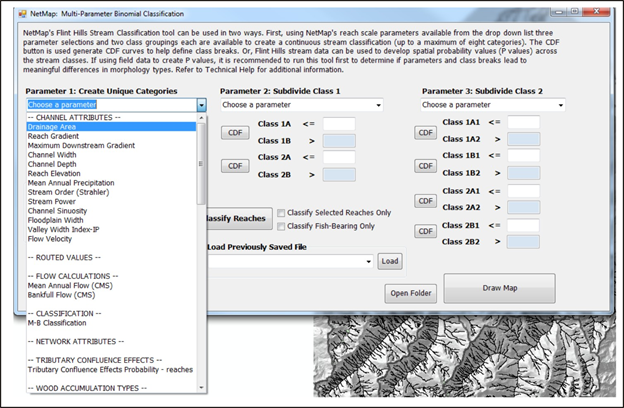
Task: Click scroll-down arrow of parameter list
Action: coord(201,387)
